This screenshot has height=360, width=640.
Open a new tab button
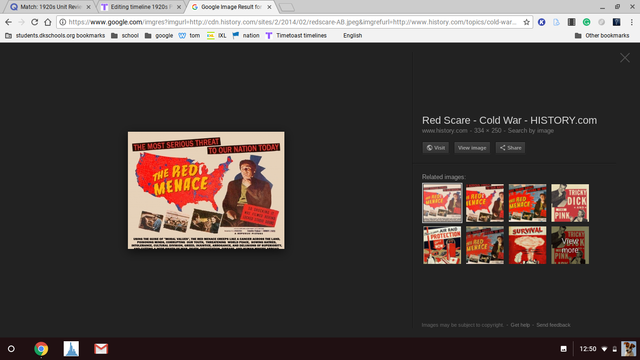[287, 7]
